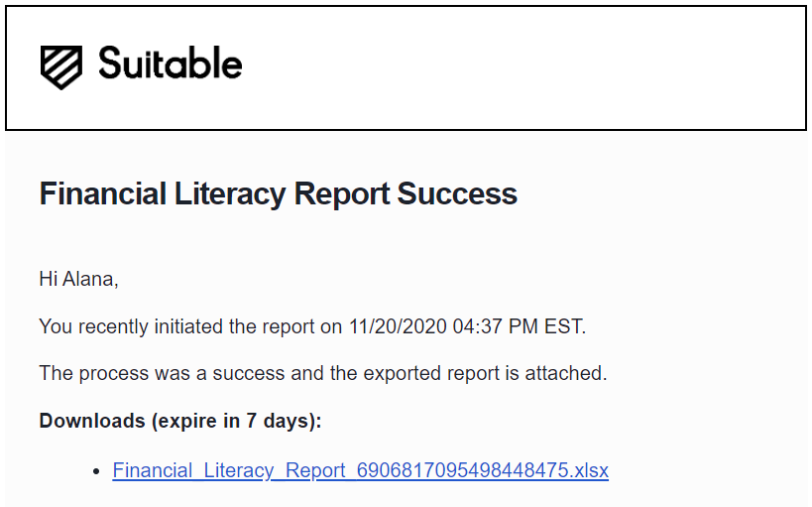This screenshot has width=812, height=507.
Task: Click the Suitable shield logo icon
Action: pos(61,67)
